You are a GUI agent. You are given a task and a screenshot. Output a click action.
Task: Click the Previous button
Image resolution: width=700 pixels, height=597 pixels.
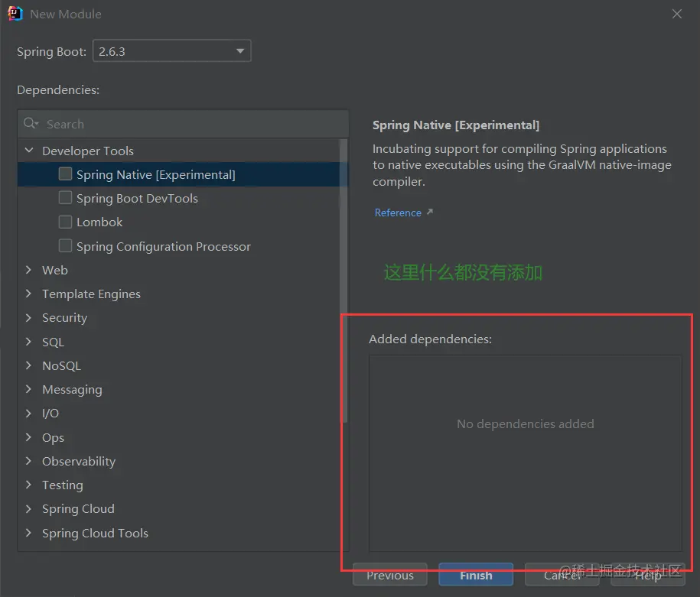click(389, 575)
